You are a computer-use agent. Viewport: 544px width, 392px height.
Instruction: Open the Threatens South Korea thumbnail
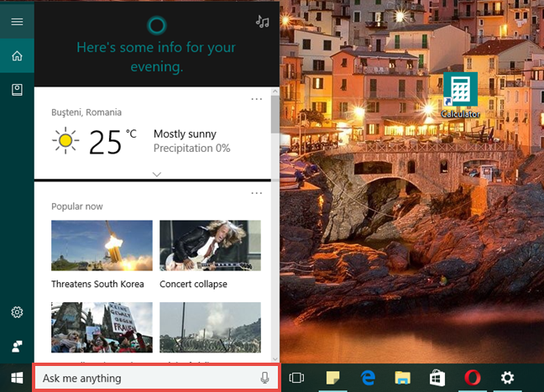tap(102, 245)
